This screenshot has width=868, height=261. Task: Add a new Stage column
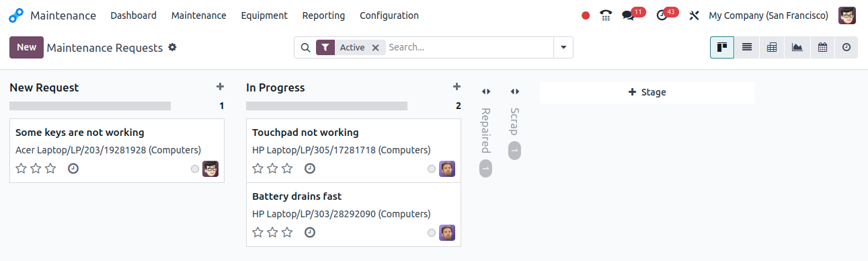click(x=647, y=92)
